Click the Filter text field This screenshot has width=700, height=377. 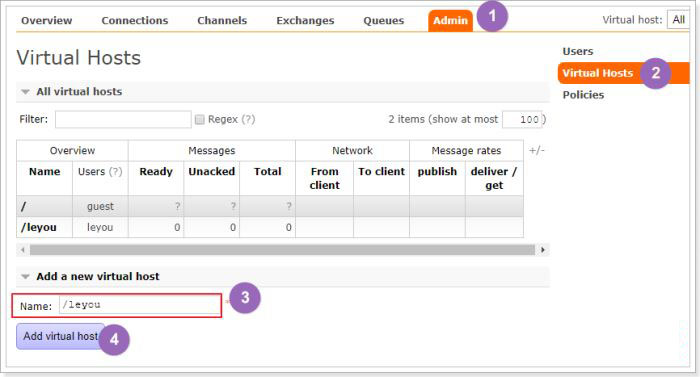(x=123, y=119)
